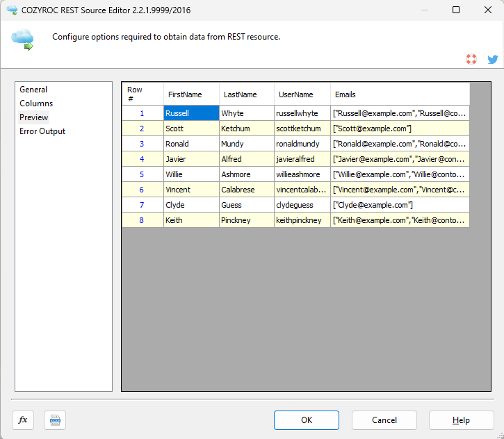
Task: Sort by the FirstName column header
Action: tap(191, 94)
